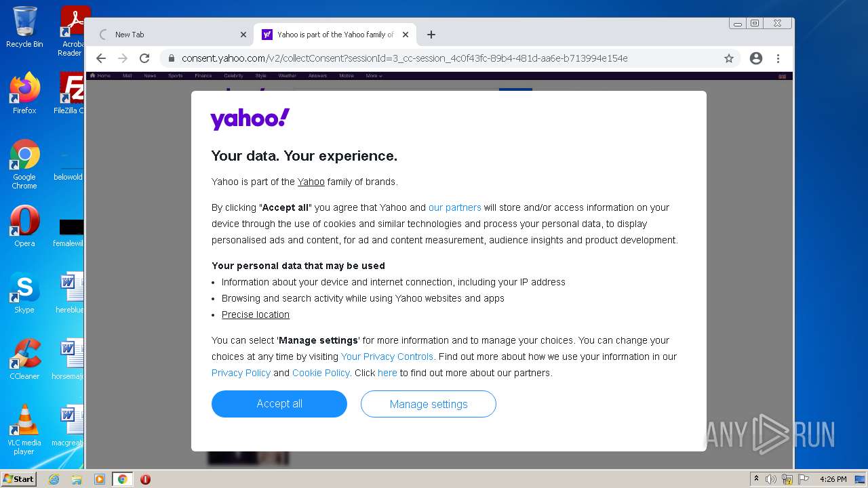Image resolution: width=868 pixels, height=488 pixels.
Task: Select the Yahoo family of brands tab
Action: pyautogui.click(x=332, y=35)
